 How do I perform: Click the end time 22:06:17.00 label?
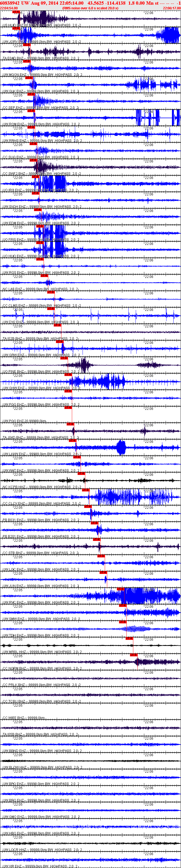172,8
